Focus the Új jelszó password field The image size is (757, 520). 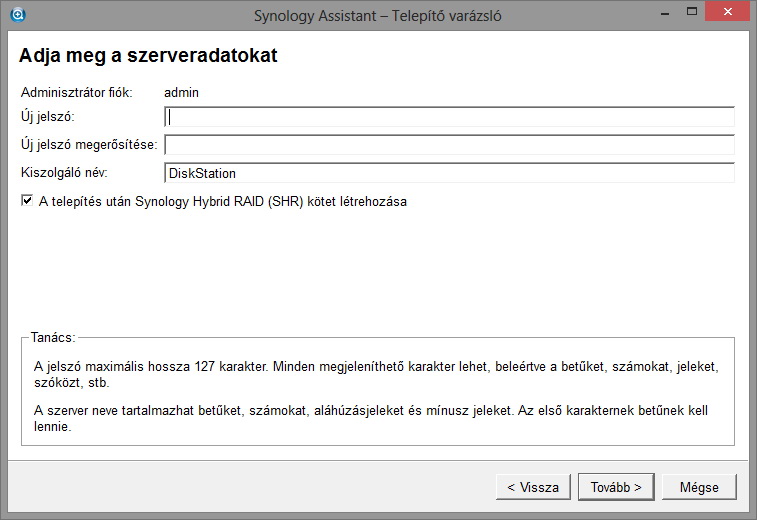click(x=449, y=117)
